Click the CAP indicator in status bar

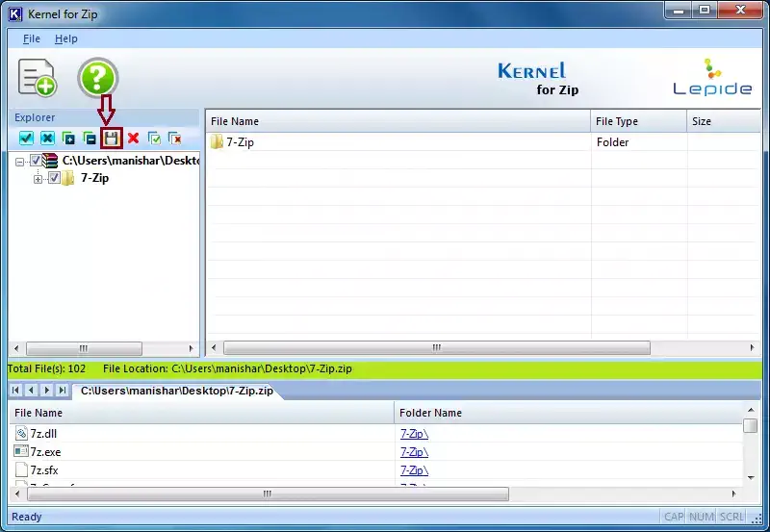(673, 517)
